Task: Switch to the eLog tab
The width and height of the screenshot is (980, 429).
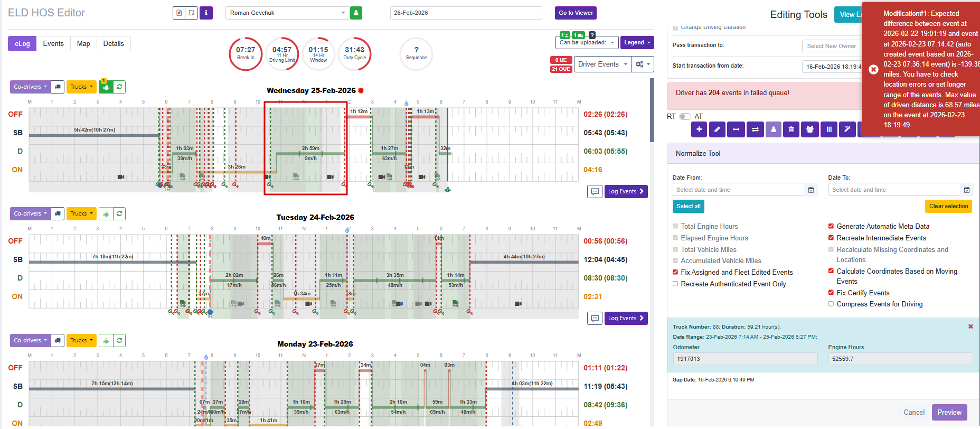Action: (x=22, y=43)
